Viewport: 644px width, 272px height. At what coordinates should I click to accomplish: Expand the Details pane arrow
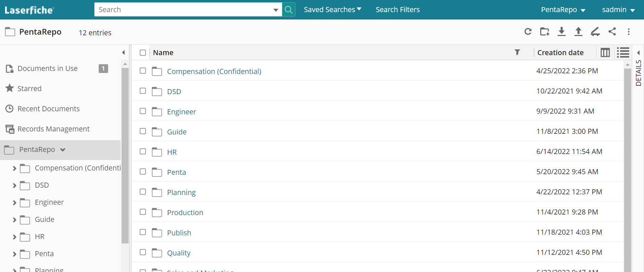[x=638, y=53]
